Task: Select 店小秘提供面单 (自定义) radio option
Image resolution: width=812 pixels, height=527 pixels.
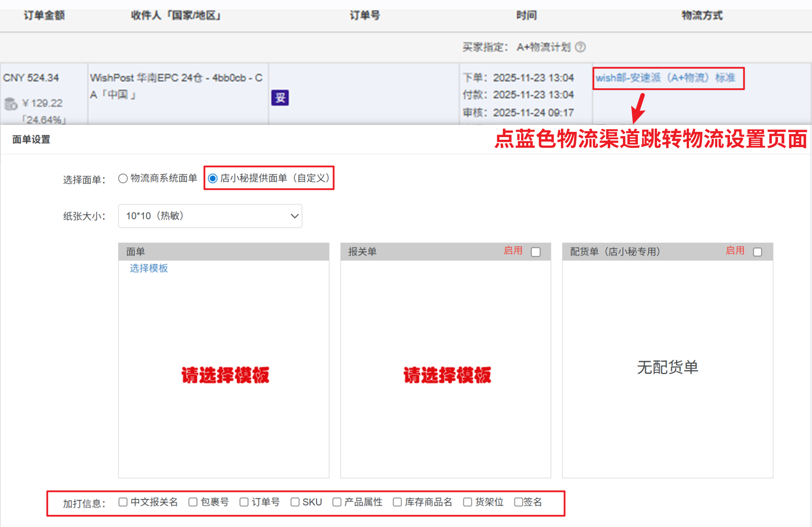Action: (x=213, y=179)
